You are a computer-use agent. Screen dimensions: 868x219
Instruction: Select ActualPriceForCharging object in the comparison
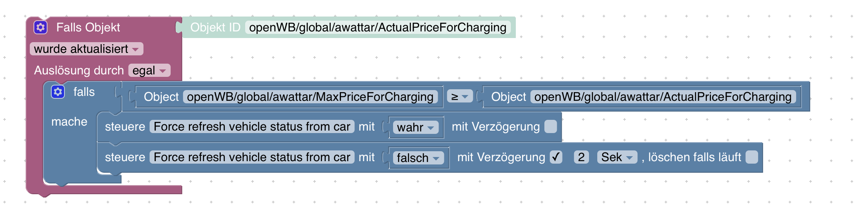coord(663,97)
